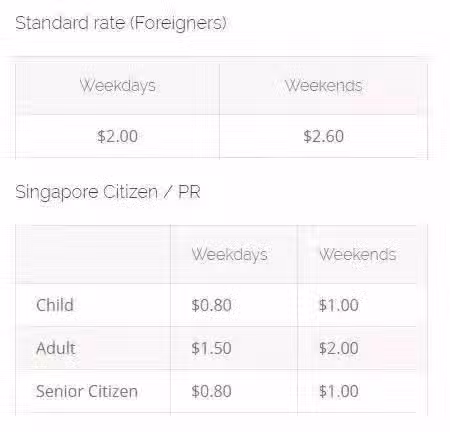The height and width of the screenshot is (432, 450).
Task: Click the empty header cell above Child
Action: pos(93,255)
